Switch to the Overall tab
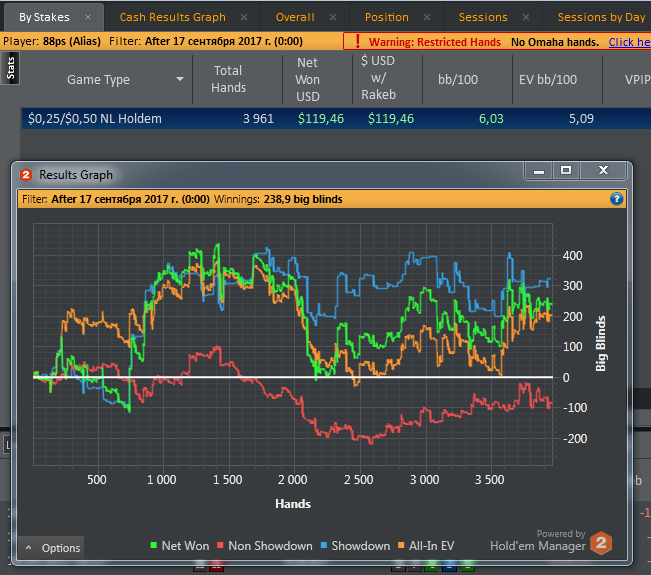The width and height of the screenshot is (651, 575). tap(295, 17)
